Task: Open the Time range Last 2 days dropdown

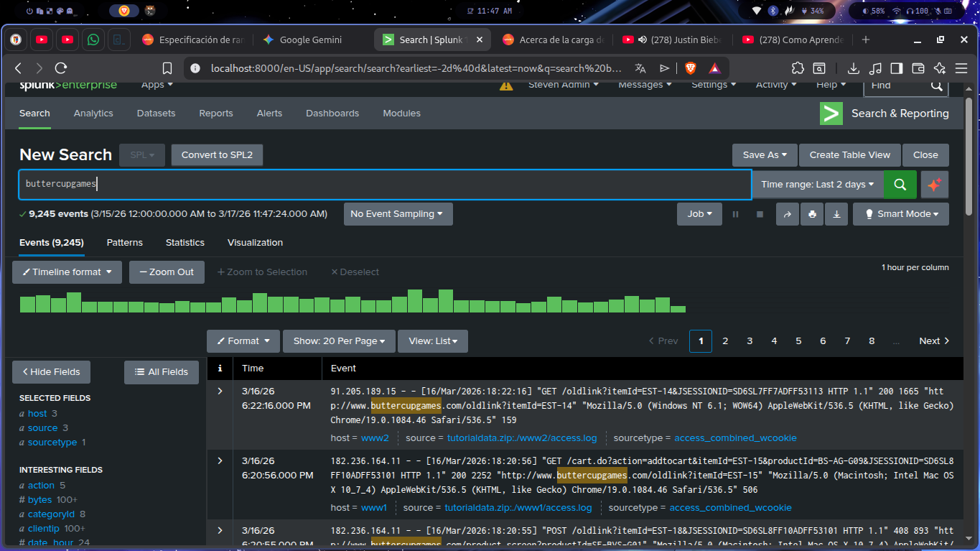Action: click(817, 185)
